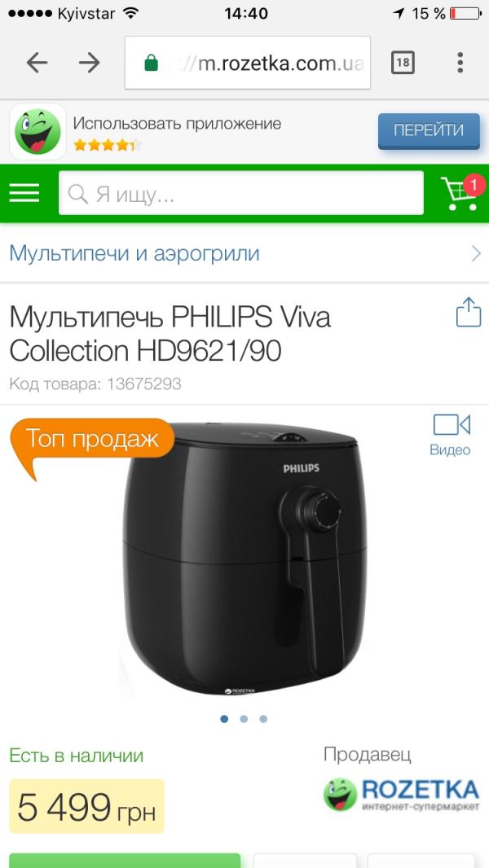Select the second image carousel dot
The width and height of the screenshot is (489, 868).
(244, 719)
